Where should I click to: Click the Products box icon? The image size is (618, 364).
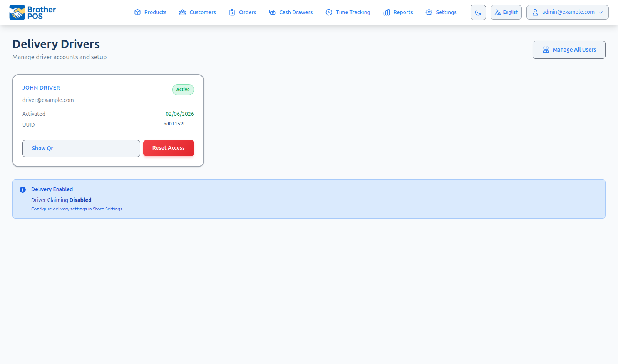[137, 12]
